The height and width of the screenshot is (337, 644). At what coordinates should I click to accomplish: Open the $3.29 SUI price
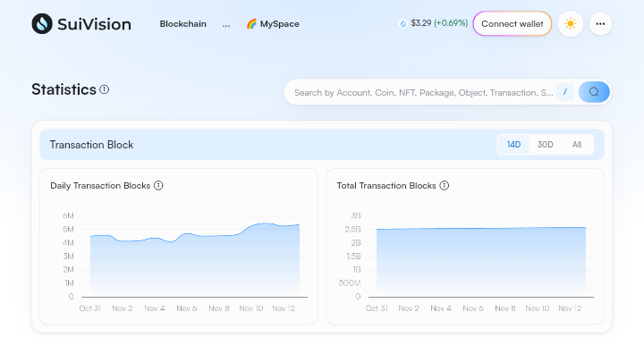click(x=421, y=23)
